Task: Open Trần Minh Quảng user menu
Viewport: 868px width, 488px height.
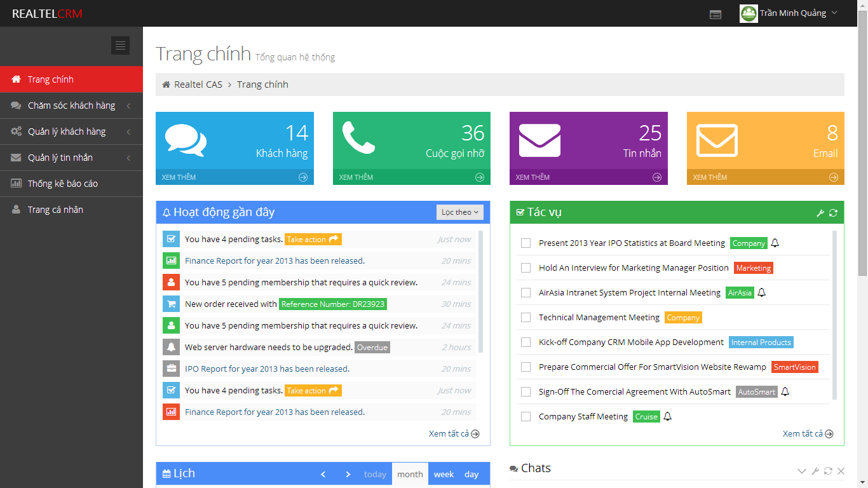Action: pos(789,13)
